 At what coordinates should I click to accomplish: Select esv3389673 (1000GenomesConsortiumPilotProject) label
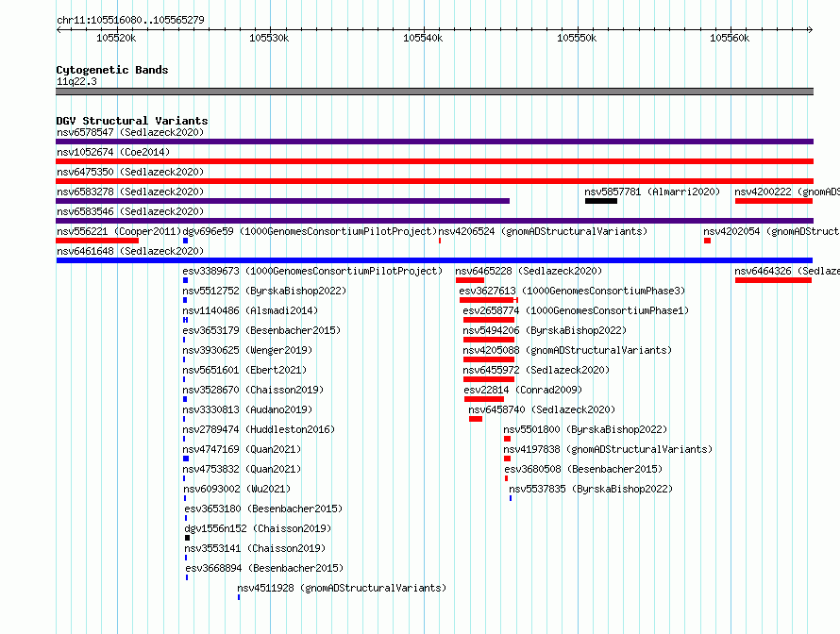[312, 271]
